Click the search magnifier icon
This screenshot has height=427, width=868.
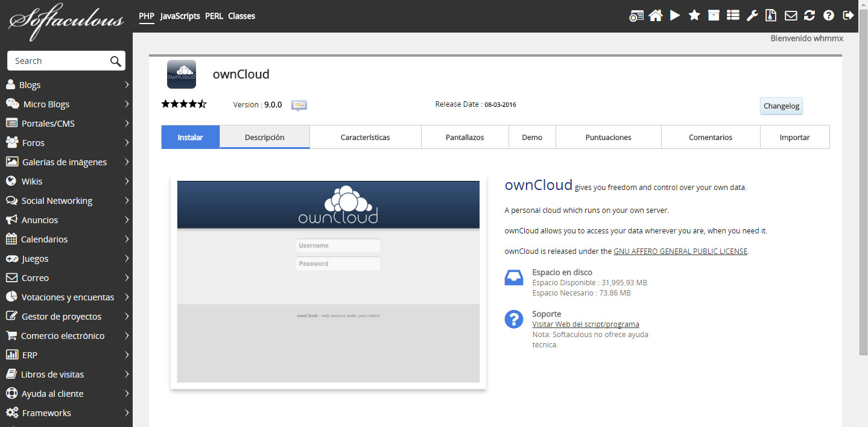click(x=116, y=61)
